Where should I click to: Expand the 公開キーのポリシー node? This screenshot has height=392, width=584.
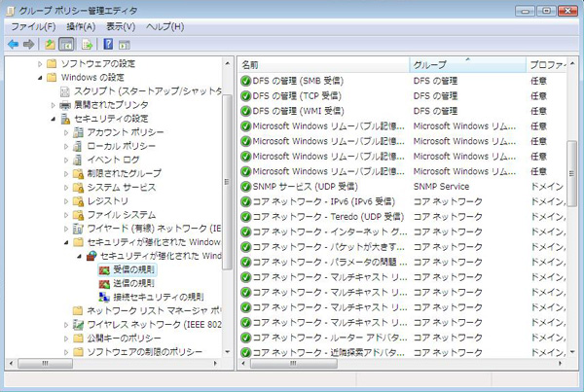pyautogui.click(x=66, y=339)
